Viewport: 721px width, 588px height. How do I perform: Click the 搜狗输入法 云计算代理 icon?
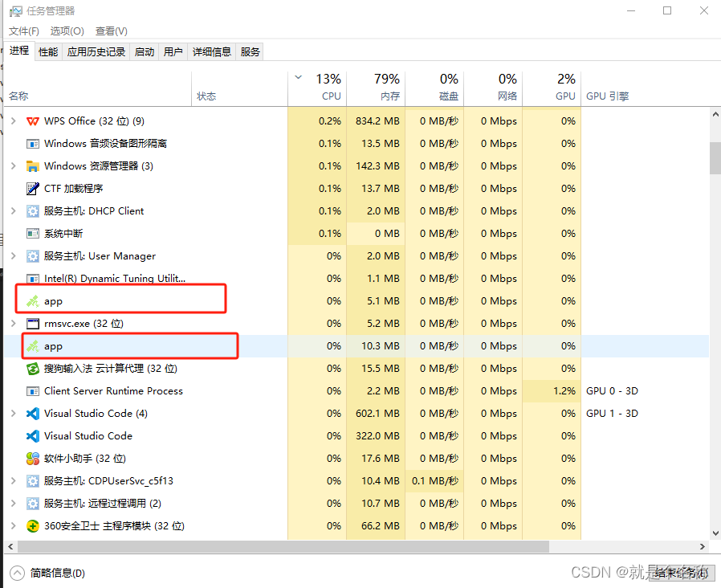point(33,369)
